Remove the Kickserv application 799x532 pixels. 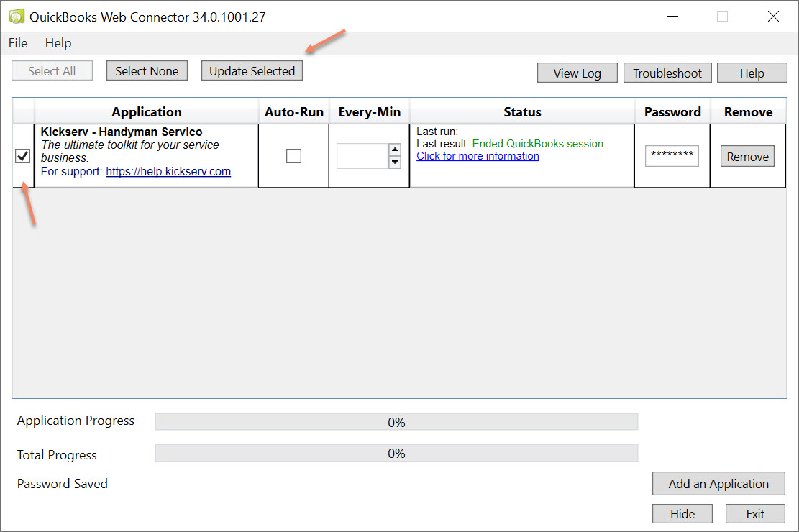(x=747, y=157)
